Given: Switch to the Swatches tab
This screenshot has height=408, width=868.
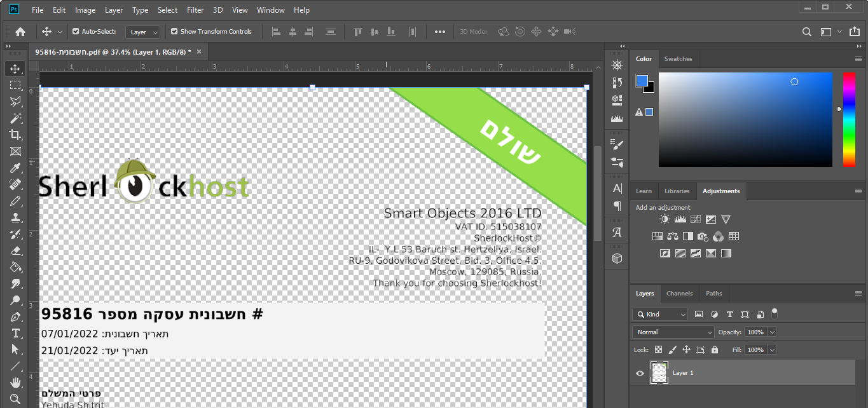Looking at the screenshot, I should pyautogui.click(x=678, y=59).
